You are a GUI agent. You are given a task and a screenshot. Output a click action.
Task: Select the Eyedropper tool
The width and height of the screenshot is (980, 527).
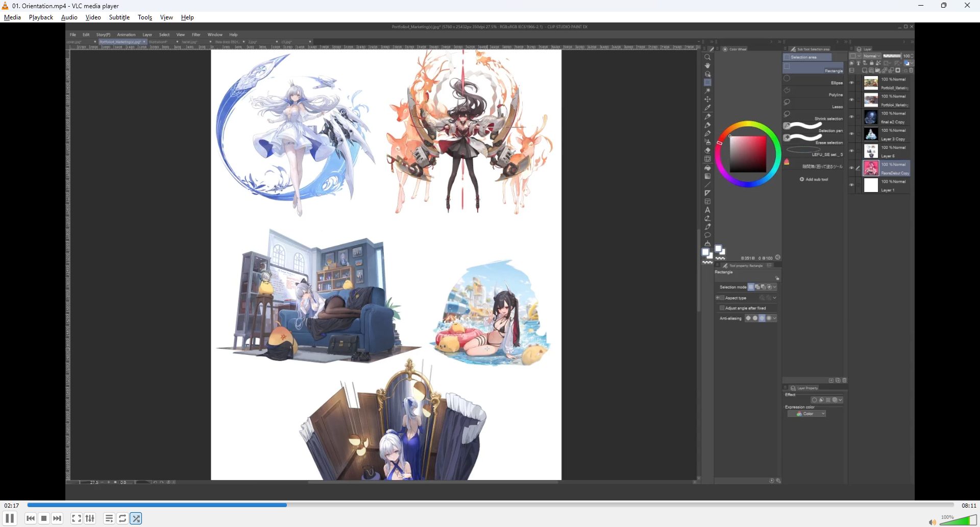pyautogui.click(x=707, y=108)
